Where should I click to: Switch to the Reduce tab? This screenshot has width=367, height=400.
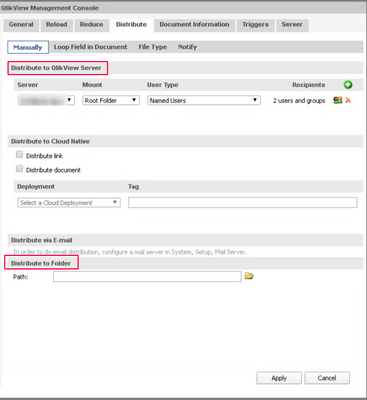tap(91, 25)
